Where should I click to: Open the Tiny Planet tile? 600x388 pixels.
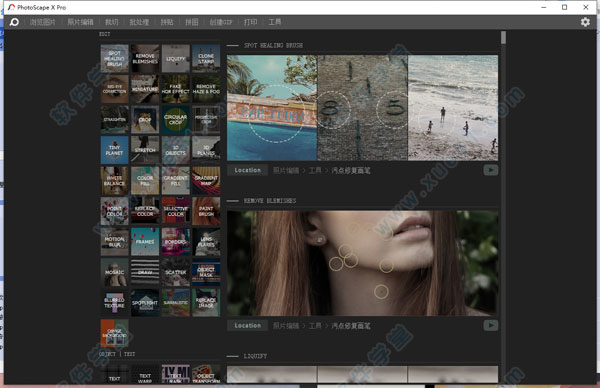pyautogui.click(x=114, y=150)
